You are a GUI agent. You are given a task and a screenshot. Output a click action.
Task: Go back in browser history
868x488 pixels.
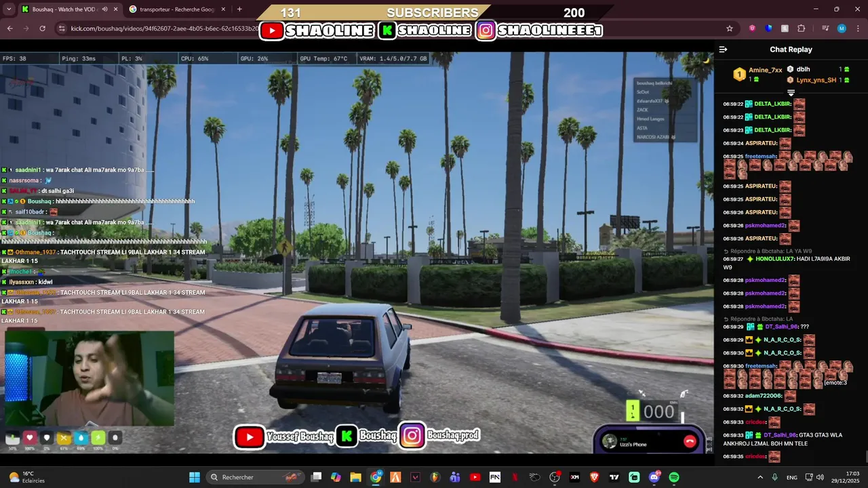point(9,28)
